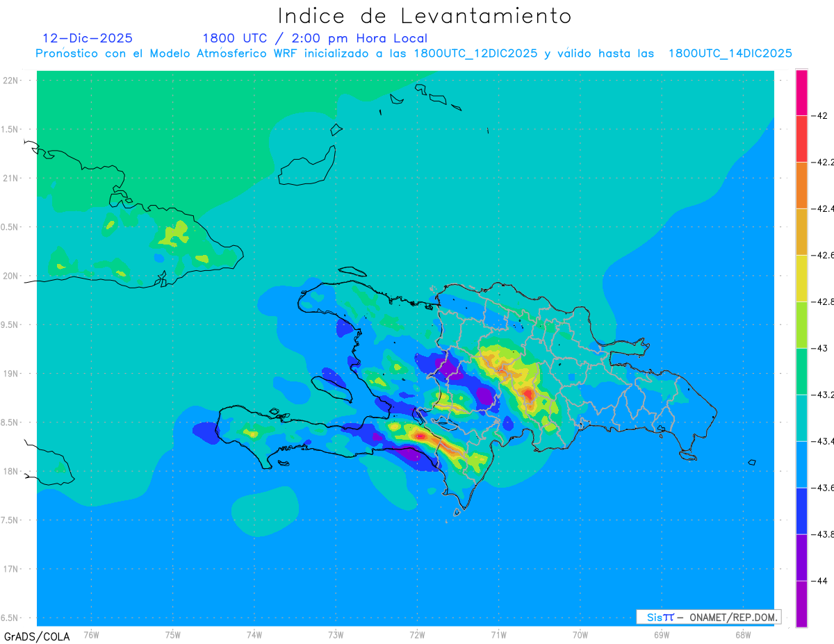Click the '8.5N' latitude axis label
834x644 pixels.
point(10,422)
